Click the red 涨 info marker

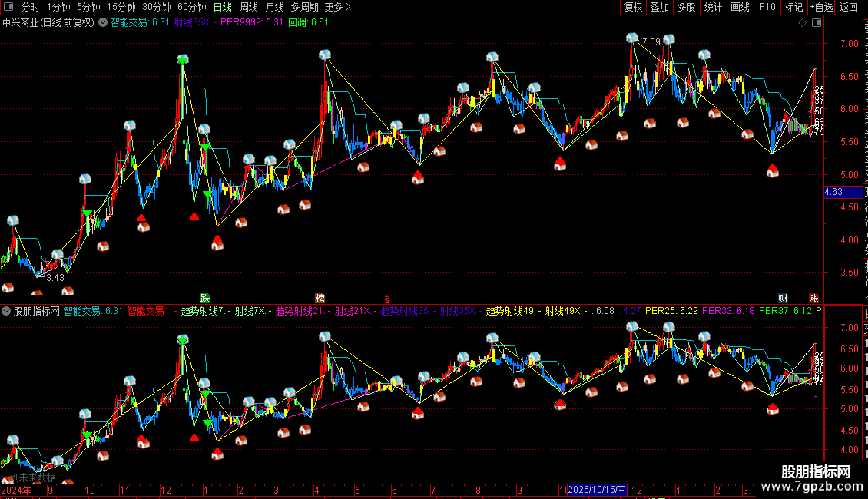click(813, 298)
